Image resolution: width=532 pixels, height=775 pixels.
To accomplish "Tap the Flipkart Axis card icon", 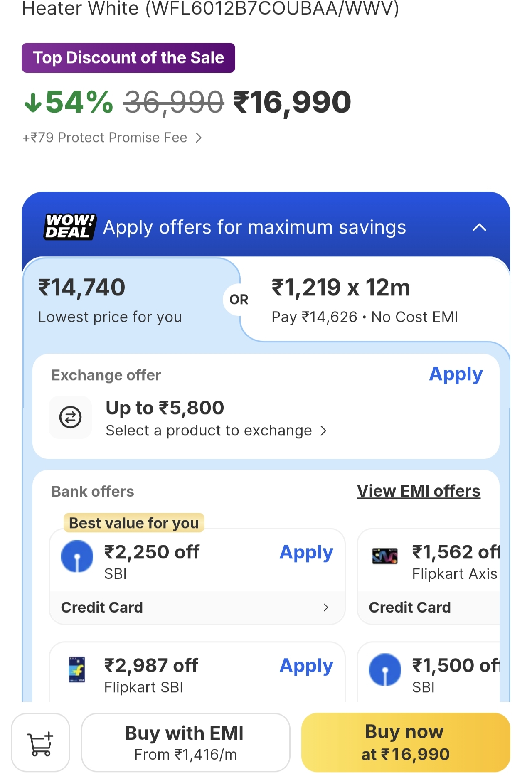I will pyautogui.click(x=384, y=556).
